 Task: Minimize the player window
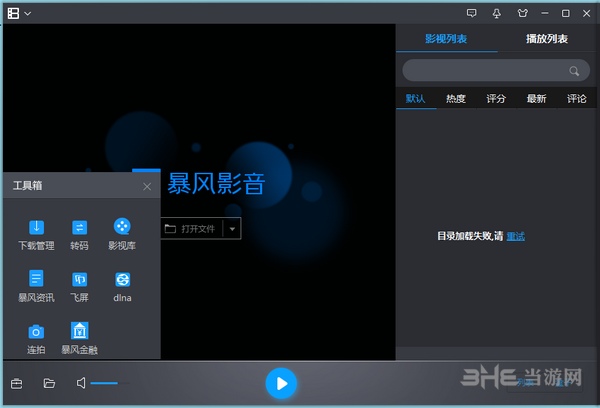coord(545,13)
